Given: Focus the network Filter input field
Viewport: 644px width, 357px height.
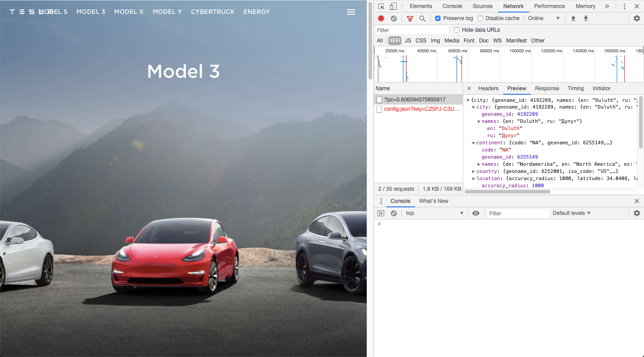Looking at the screenshot, I should click(x=412, y=30).
